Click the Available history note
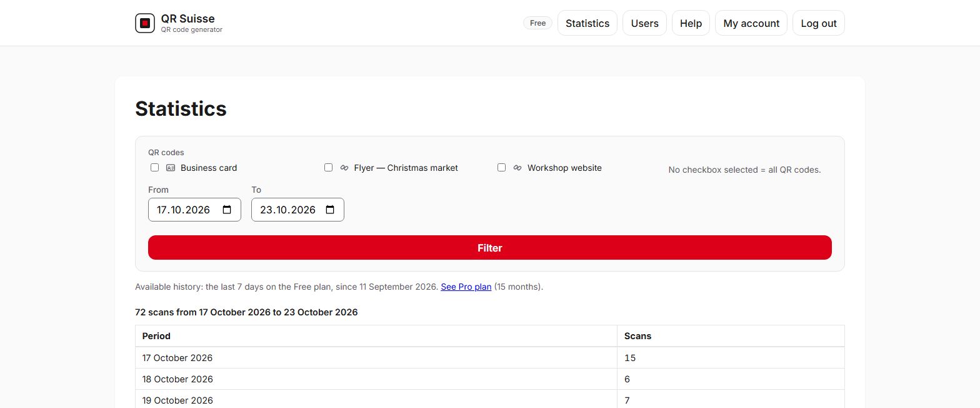Image resolution: width=980 pixels, height=408 pixels. [339, 287]
